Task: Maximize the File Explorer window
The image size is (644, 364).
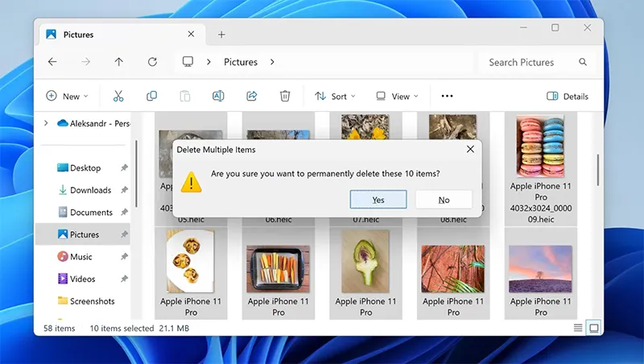Action: 555,27
